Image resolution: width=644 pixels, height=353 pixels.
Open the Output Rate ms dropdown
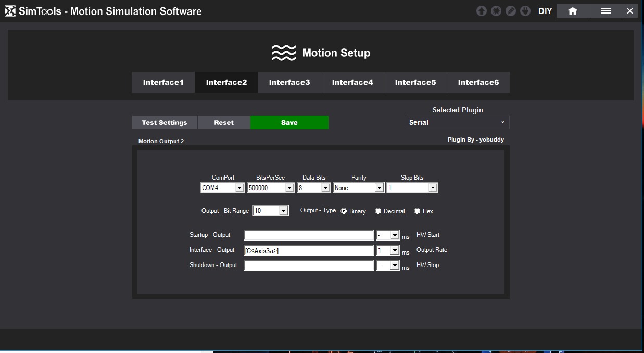tap(388, 250)
